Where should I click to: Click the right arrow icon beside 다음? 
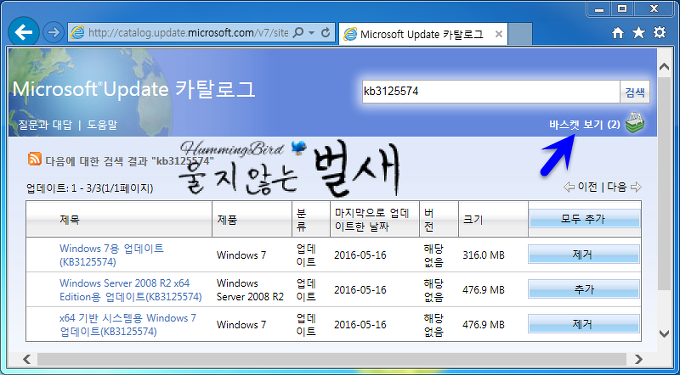click(x=636, y=187)
